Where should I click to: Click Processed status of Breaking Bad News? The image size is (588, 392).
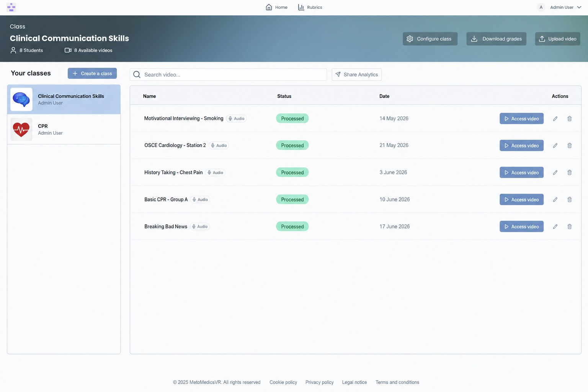coord(292,227)
